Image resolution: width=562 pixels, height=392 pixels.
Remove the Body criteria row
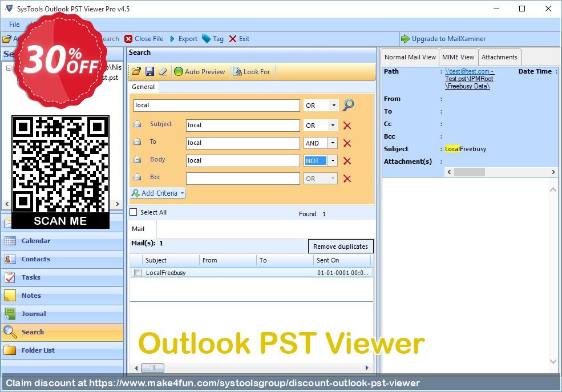point(347,161)
